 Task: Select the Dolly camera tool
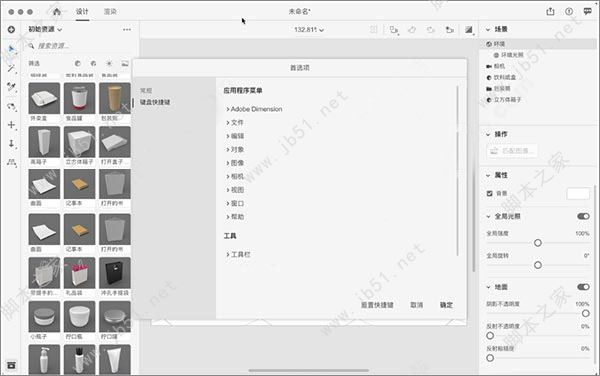click(11, 143)
